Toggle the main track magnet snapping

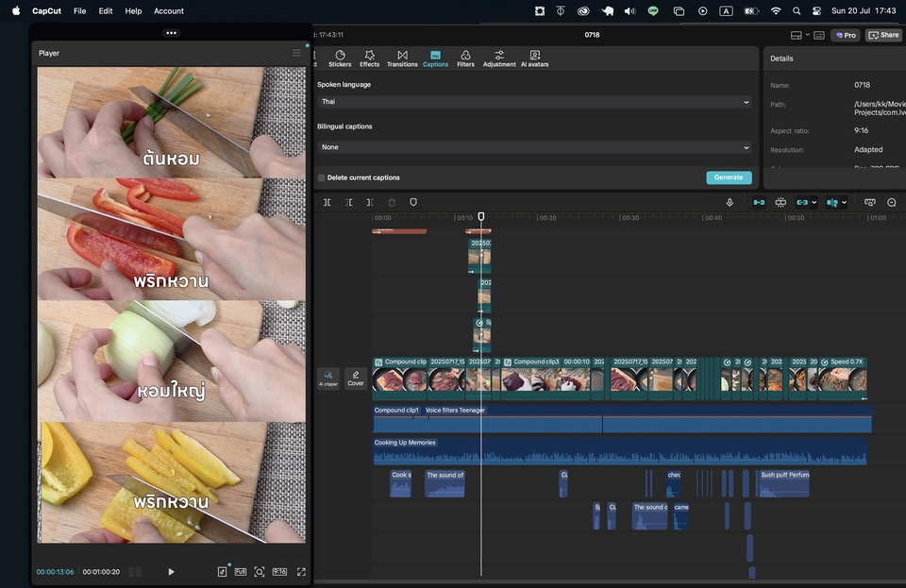(x=759, y=203)
